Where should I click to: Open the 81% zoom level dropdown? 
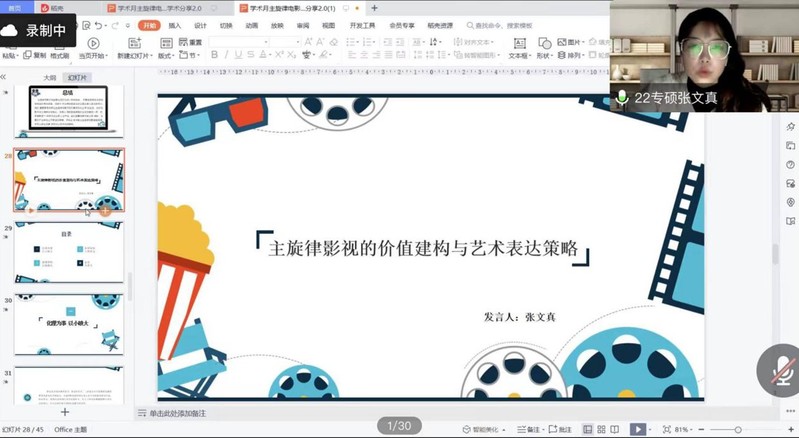coord(685,429)
